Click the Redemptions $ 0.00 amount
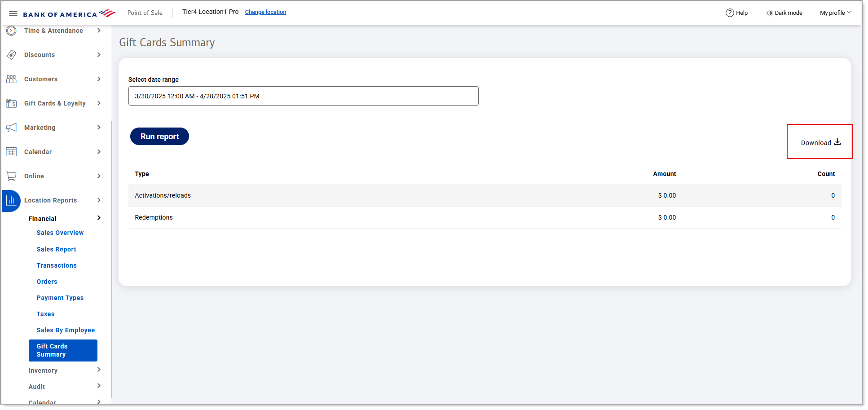The image size is (868, 410). tap(667, 217)
